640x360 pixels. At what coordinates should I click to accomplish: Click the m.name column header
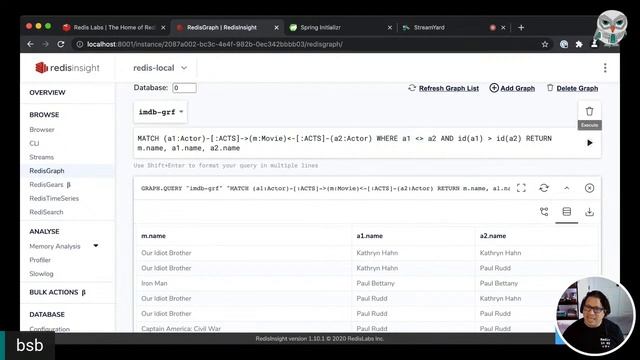click(x=153, y=236)
